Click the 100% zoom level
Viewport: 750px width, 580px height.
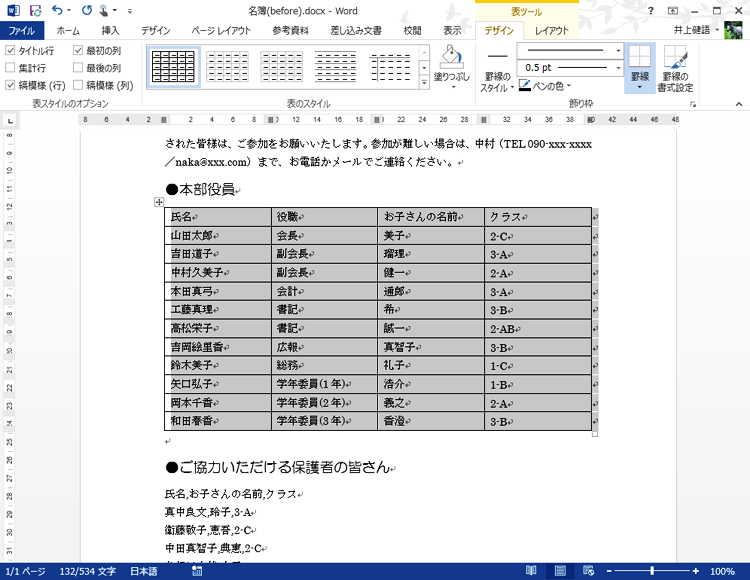click(x=722, y=571)
